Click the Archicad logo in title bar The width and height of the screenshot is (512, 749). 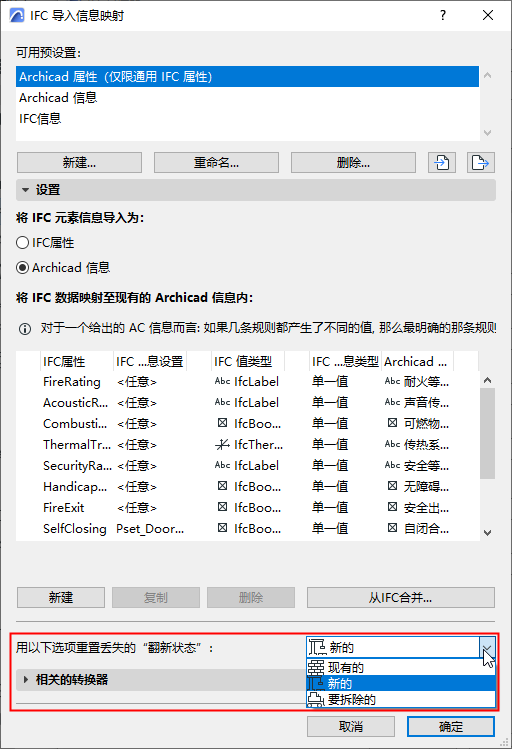(17, 15)
